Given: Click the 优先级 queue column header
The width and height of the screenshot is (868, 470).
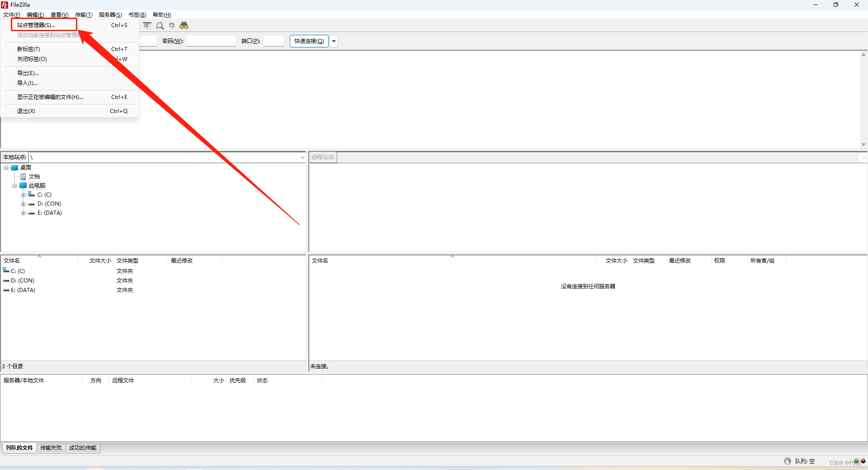Looking at the screenshot, I should point(240,381).
